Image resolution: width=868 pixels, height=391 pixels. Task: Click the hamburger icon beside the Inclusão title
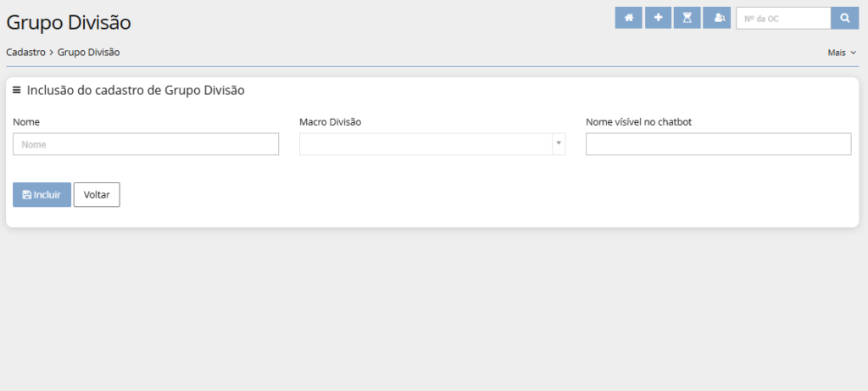(17, 90)
